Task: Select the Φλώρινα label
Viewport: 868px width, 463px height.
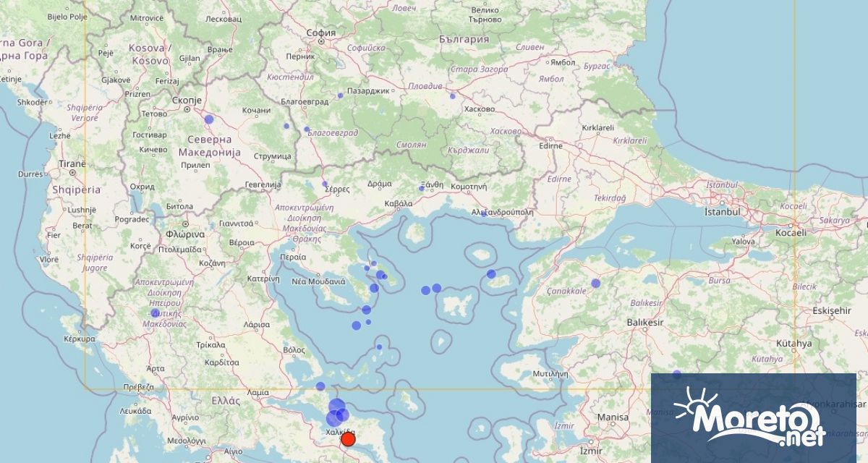Action: [184, 234]
